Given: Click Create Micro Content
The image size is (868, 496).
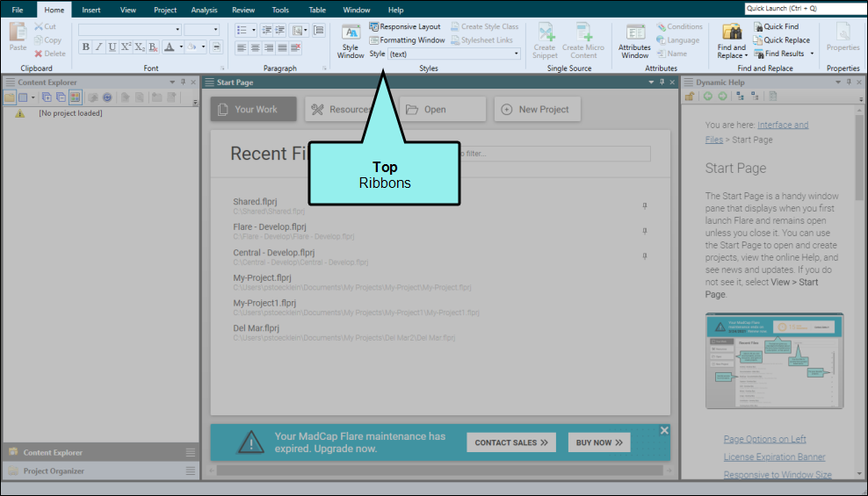Looking at the screenshot, I should pyautogui.click(x=583, y=41).
